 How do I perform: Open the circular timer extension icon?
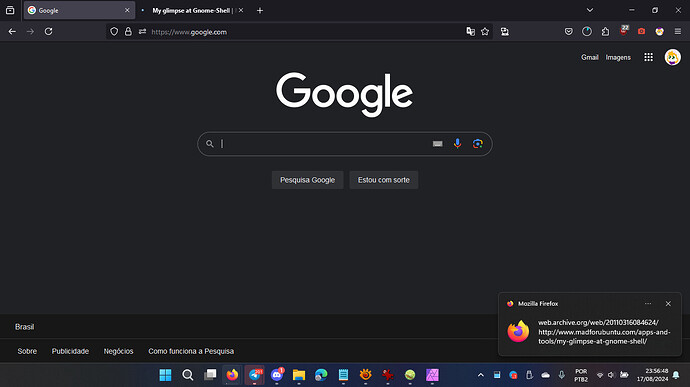pos(587,32)
